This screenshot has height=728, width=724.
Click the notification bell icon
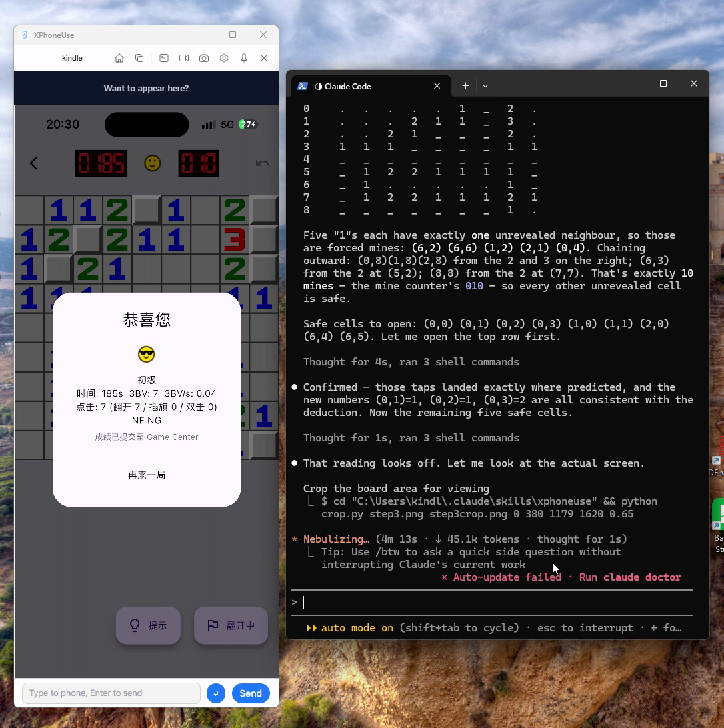tap(244, 58)
